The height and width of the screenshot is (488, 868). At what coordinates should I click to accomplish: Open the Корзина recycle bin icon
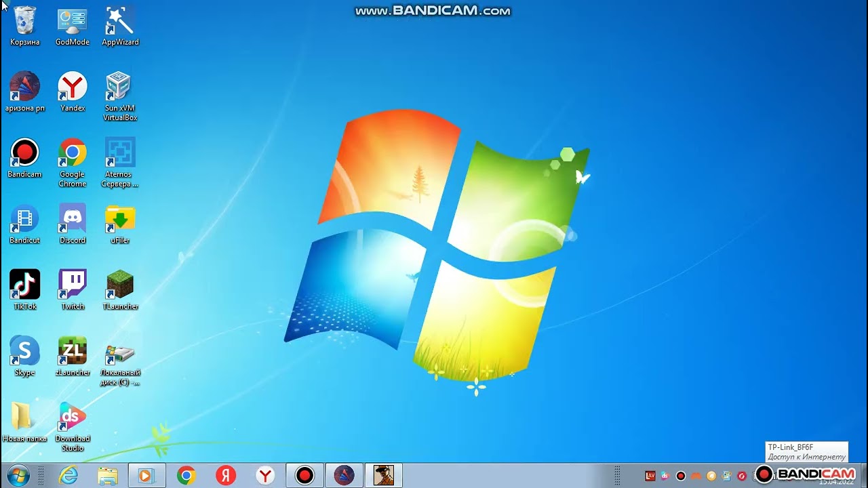(x=25, y=26)
